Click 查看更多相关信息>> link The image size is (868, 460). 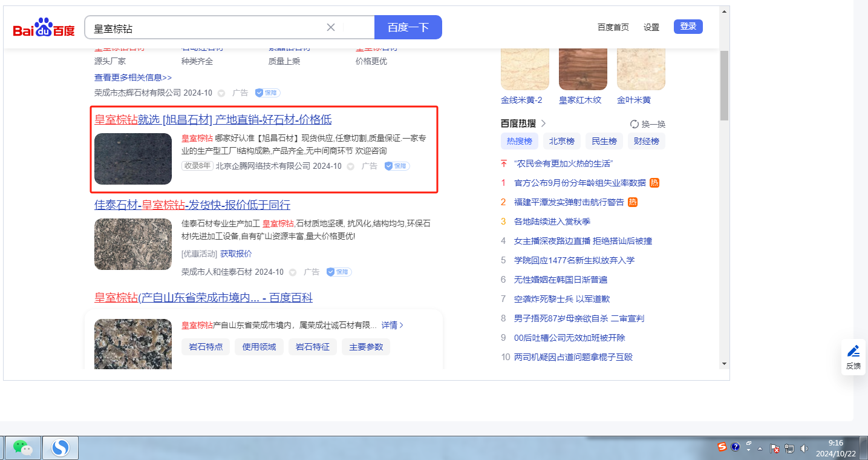133,77
